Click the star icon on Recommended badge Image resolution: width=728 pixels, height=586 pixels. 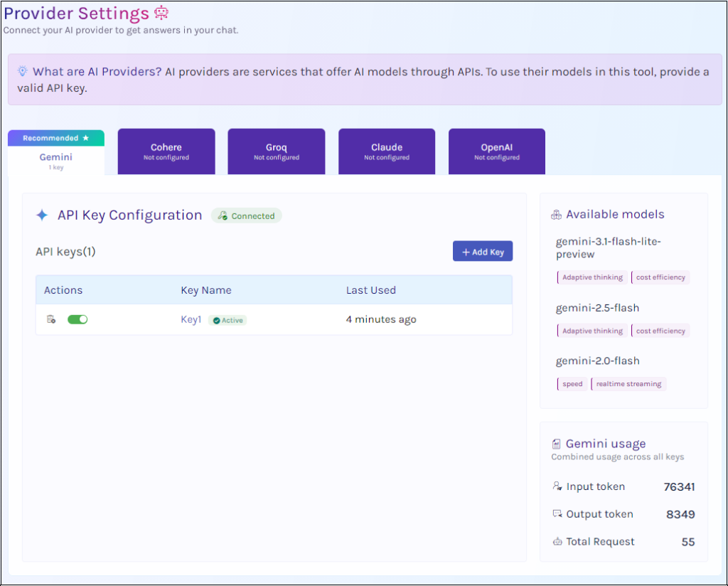(x=85, y=138)
